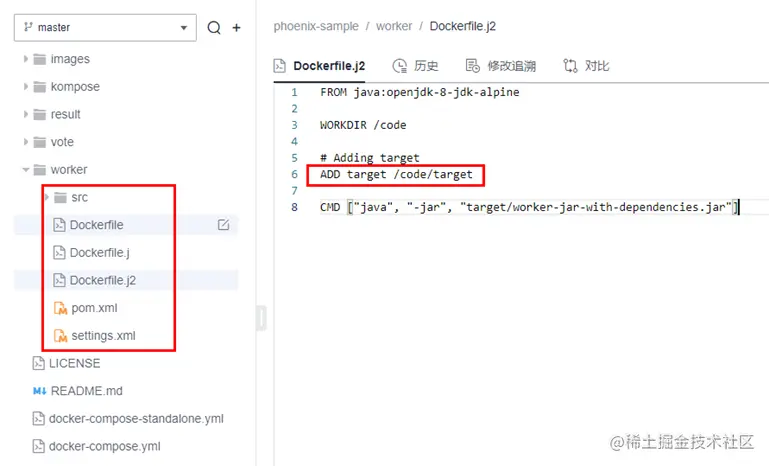
Task: Click the result folder icon
Action: [40, 114]
